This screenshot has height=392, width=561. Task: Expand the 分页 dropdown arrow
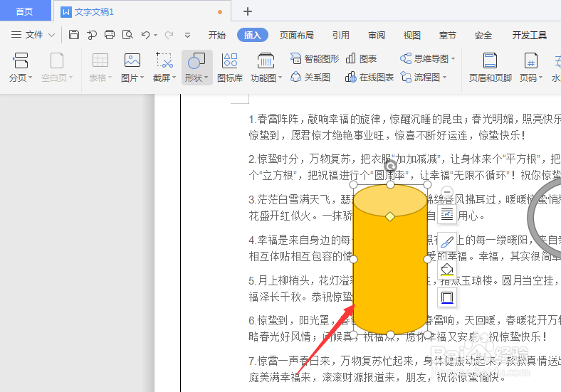click(x=30, y=78)
